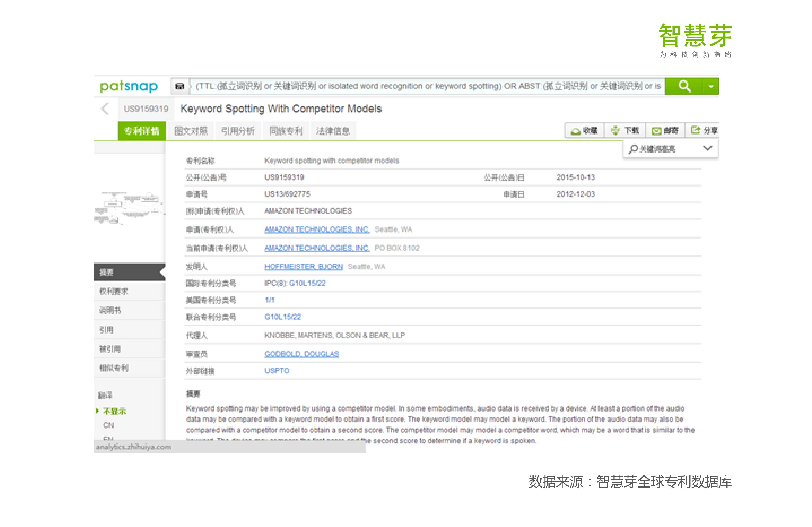
Task: Open IPC classification G10L15/22 link in 国际专利分类号 row
Action: (307, 283)
